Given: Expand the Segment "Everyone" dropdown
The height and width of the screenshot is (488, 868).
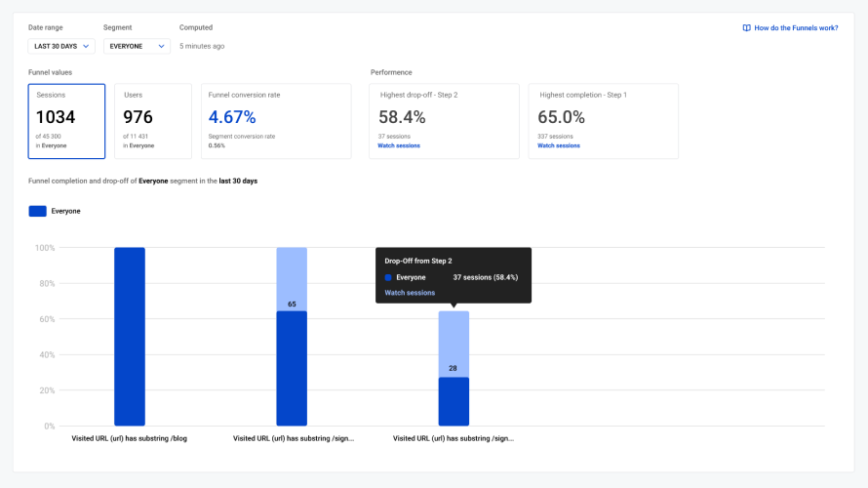Looking at the screenshot, I should point(137,46).
